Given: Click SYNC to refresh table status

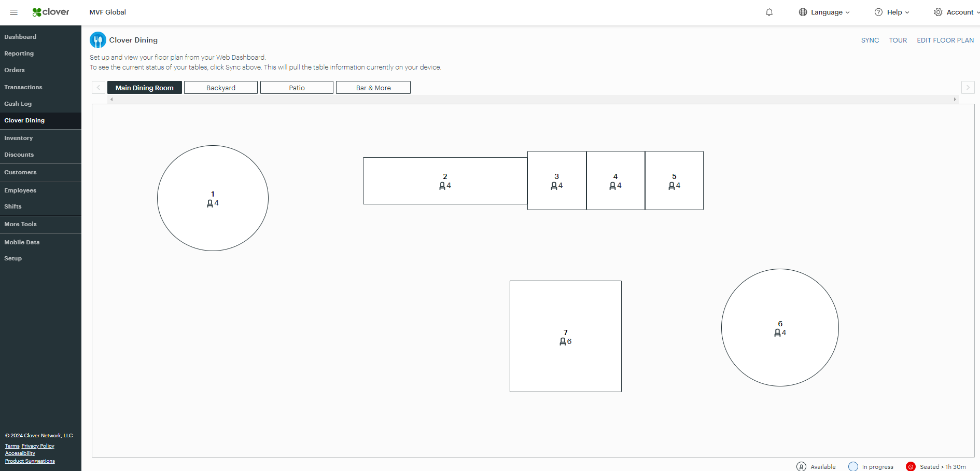Looking at the screenshot, I should [870, 40].
